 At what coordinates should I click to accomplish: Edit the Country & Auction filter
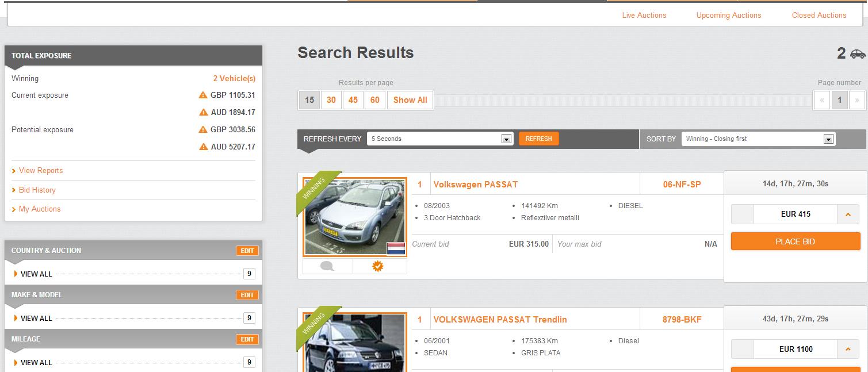coord(247,251)
